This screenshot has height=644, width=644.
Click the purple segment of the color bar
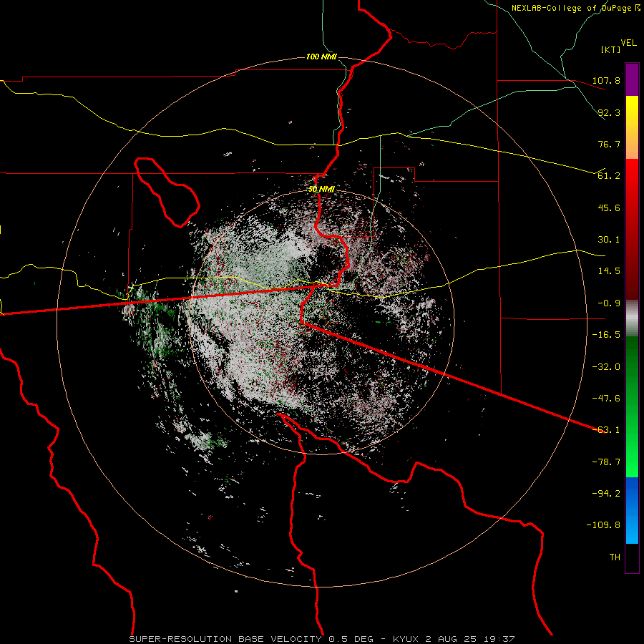632,79
